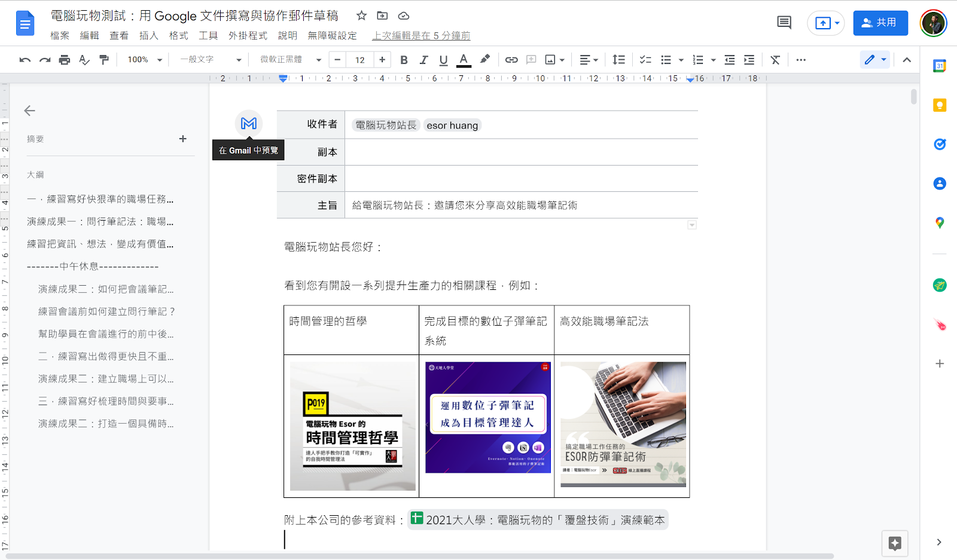Open the account profile avatar

pos(933,23)
